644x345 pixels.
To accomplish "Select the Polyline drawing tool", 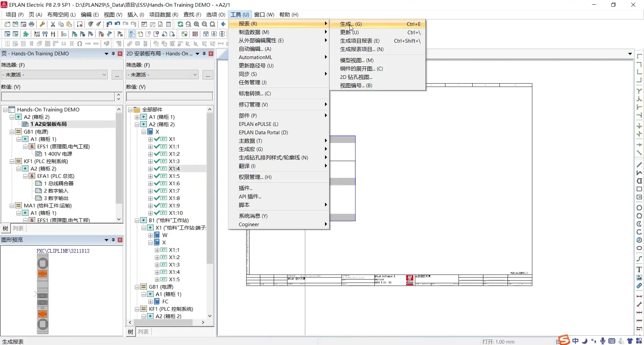I will coord(639,173).
